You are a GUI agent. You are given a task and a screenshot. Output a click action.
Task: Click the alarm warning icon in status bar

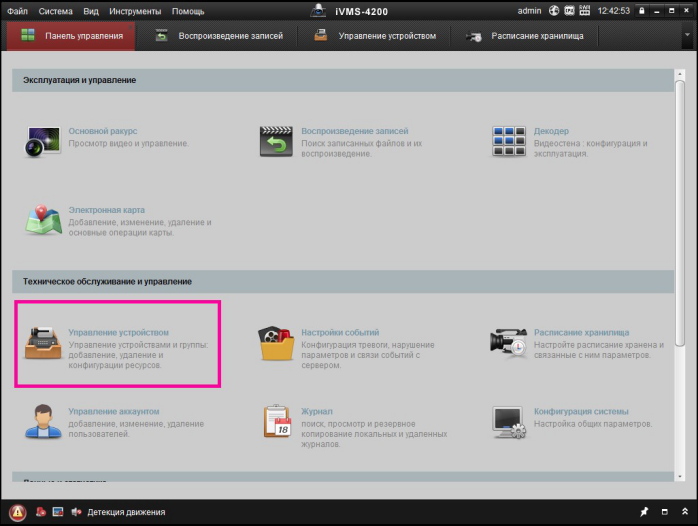(17, 512)
